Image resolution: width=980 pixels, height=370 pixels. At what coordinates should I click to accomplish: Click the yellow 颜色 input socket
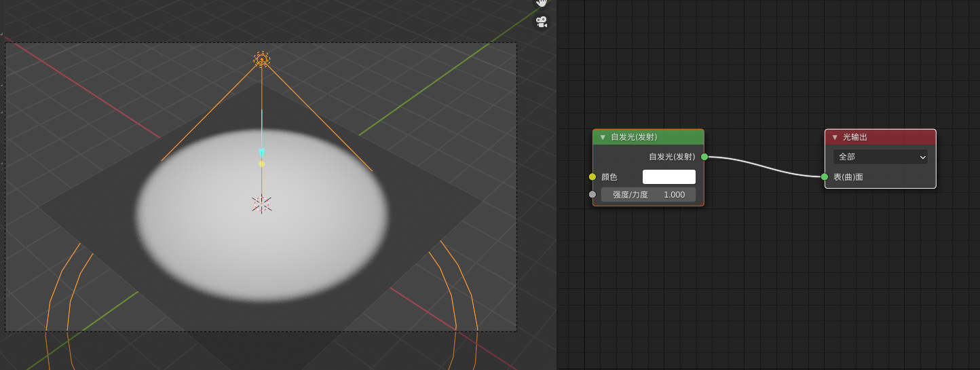pyautogui.click(x=592, y=177)
